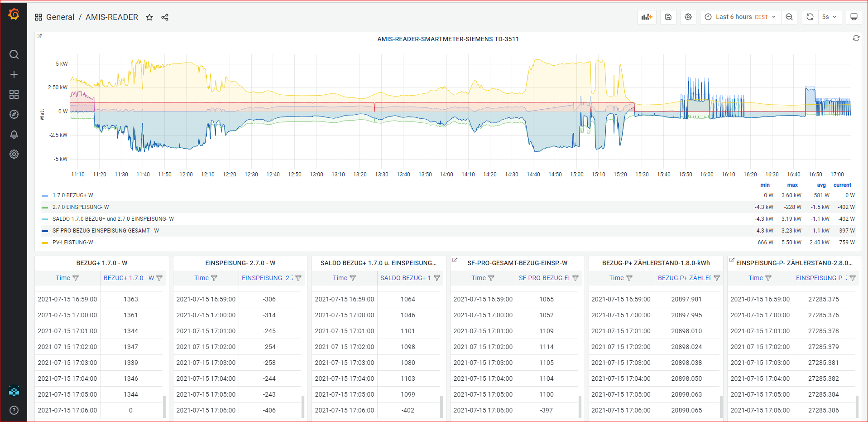
Task: Open the Alerting bell icon
Action: pyautogui.click(x=14, y=134)
